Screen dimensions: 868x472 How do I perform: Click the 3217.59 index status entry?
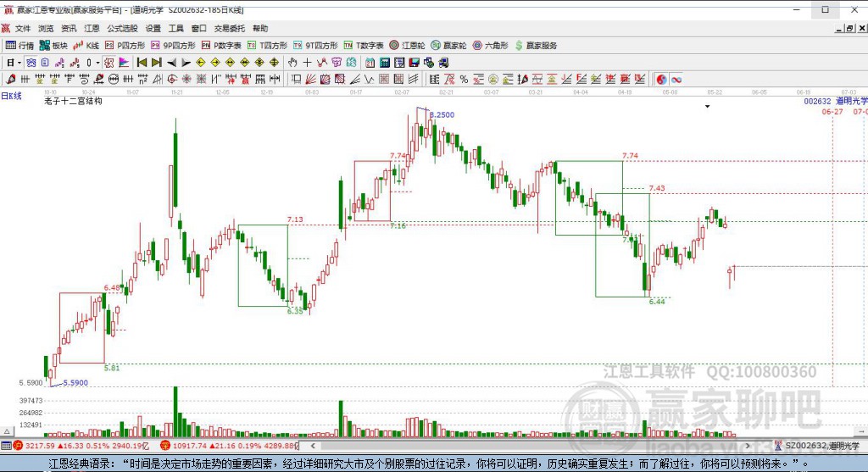[x=82, y=446]
